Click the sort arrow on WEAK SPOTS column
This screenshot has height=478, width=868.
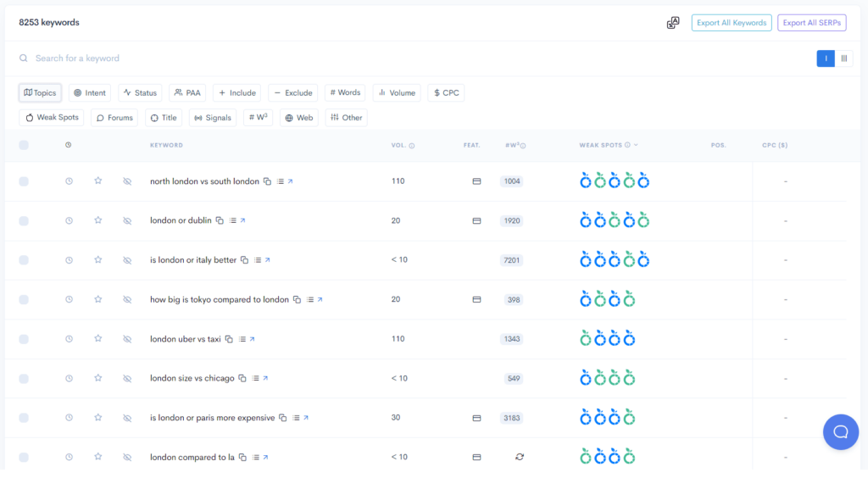tap(636, 145)
